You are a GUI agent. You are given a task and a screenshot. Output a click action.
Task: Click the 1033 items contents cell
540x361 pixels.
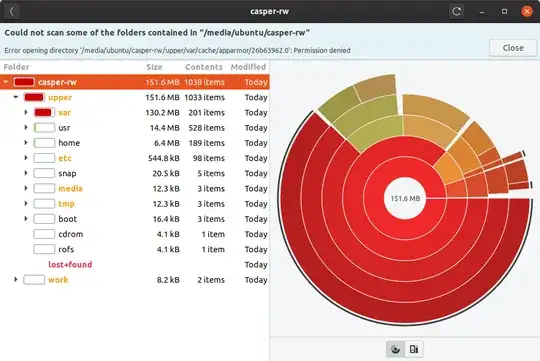(204, 97)
